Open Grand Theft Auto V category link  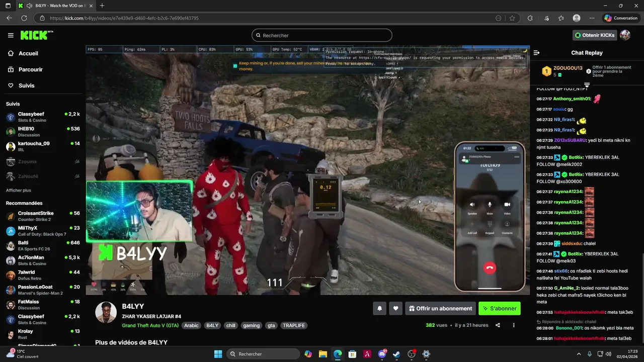point(150,325)
